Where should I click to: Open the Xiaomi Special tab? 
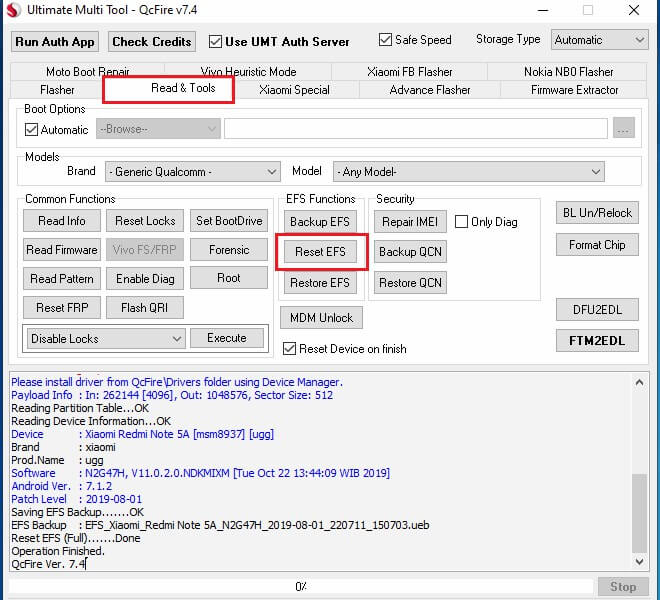click(294, 90)
